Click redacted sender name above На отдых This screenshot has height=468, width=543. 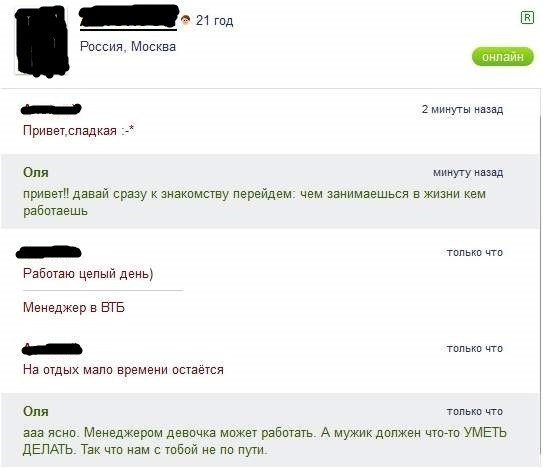point(52,348)
